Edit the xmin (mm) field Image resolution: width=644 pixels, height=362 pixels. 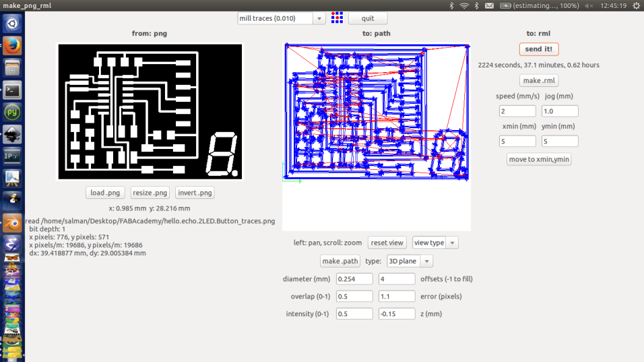pyautogui.click(x=517, y=141)
